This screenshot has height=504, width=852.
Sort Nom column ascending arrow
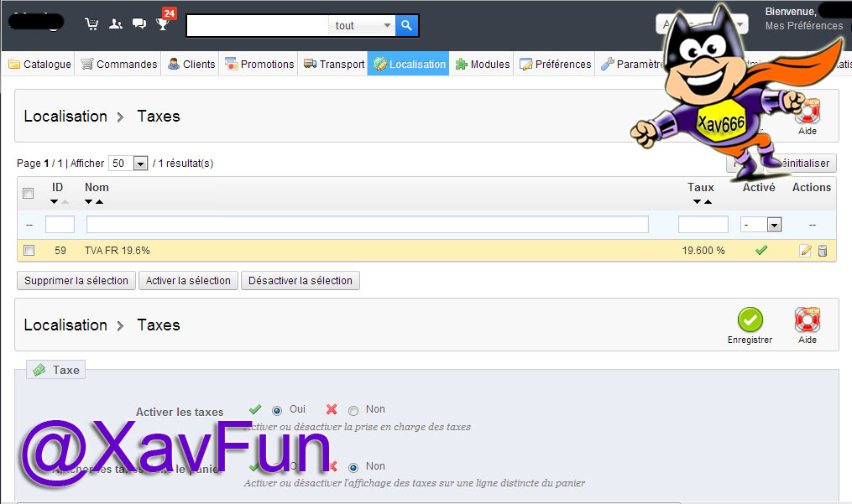point(99,201)
